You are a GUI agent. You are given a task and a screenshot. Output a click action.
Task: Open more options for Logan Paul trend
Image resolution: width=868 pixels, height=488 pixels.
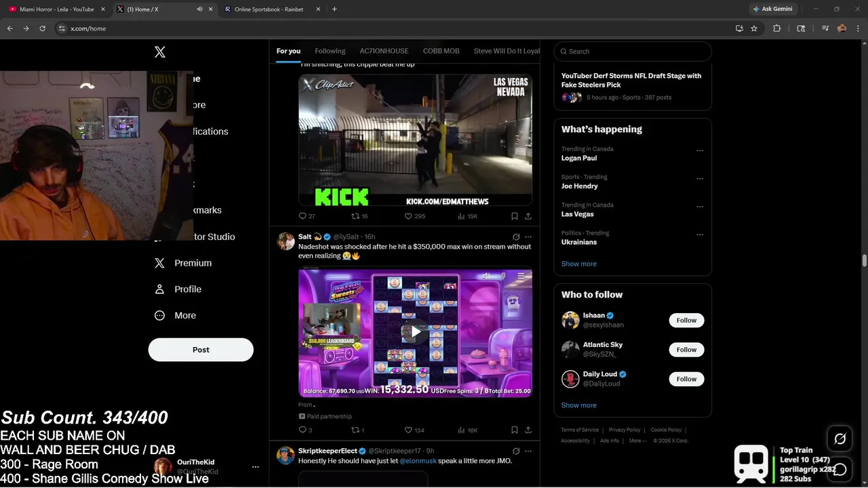point(700,150)
